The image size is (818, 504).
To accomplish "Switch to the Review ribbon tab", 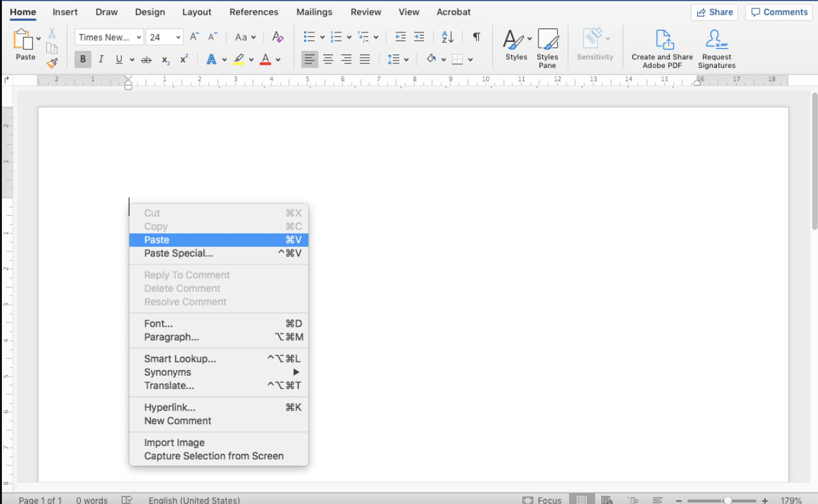I will tap(366, 11).
